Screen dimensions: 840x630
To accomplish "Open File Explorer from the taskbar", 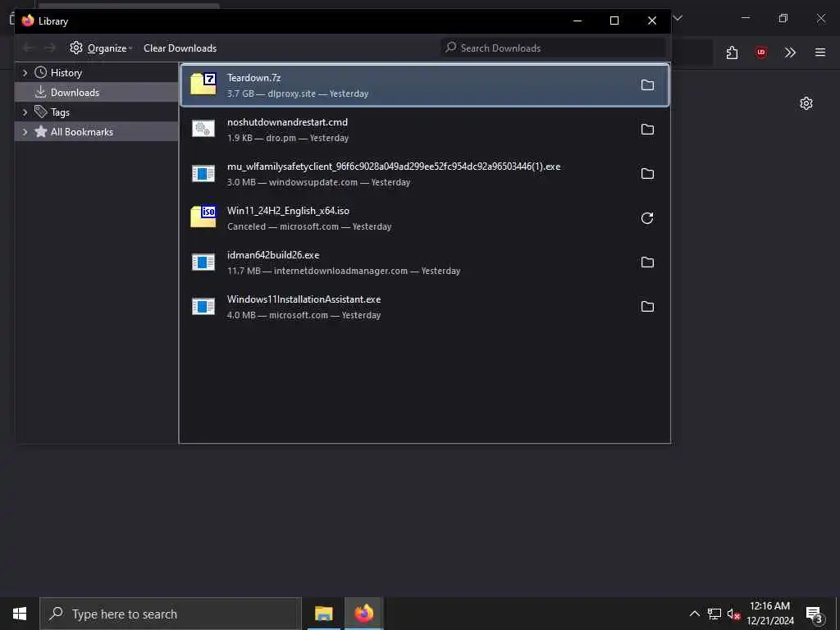I will (x=323, y=614).
